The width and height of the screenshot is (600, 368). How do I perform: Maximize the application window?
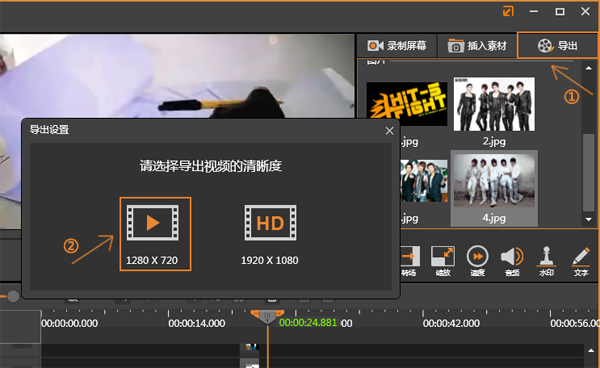coord(560,11)
